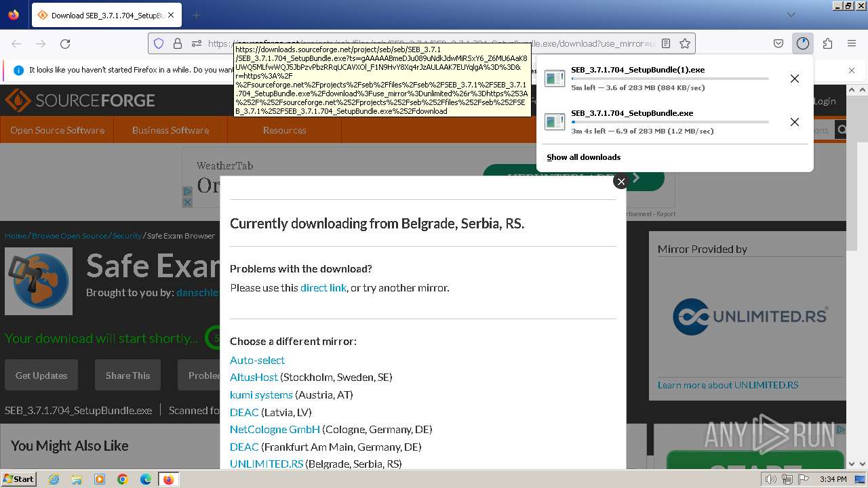Click the site permissions icon in address bar

(x=197, y=43)
